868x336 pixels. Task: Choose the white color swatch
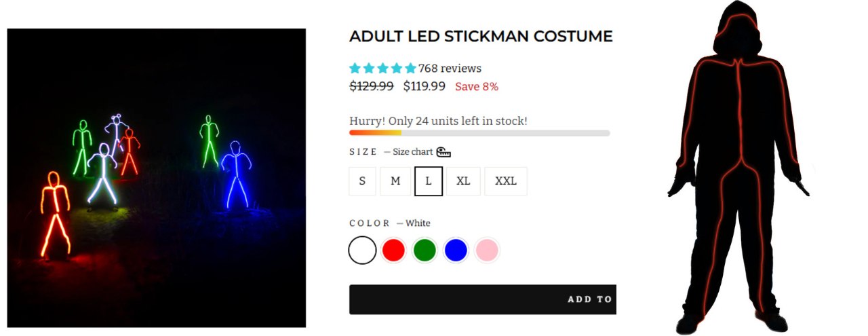[362, 250]
